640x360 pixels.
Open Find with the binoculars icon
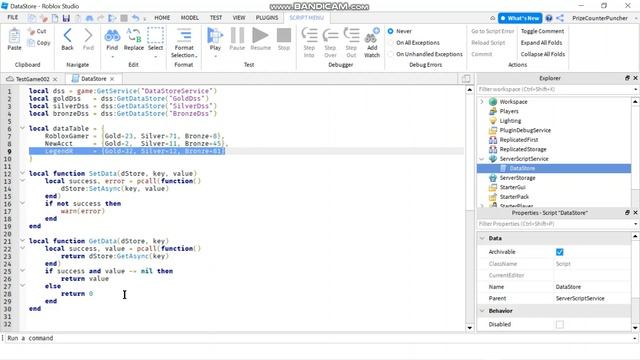pyautogui.click(x=112, y=36)
